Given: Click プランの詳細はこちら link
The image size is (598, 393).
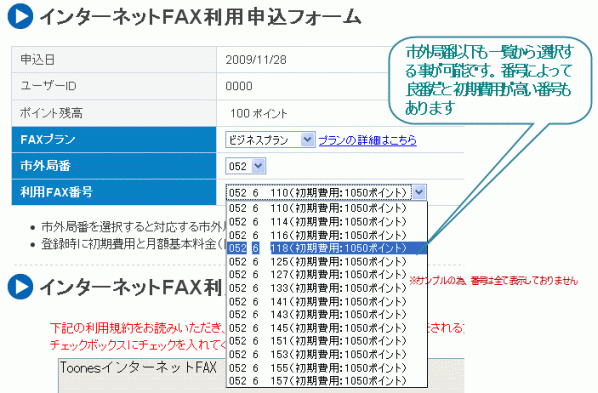Looking at the screenshot, I should pyautogui.click(x=367, y=140).
